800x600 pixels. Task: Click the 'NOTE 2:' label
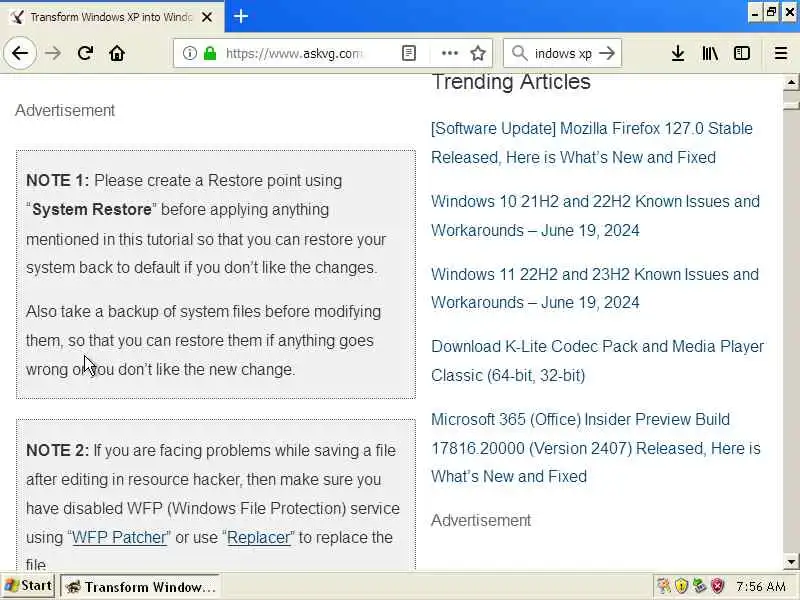(58, 451)
